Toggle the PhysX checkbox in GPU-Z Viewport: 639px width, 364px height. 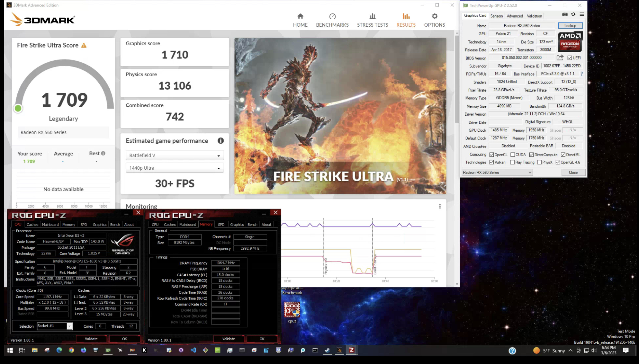[539, 162]
